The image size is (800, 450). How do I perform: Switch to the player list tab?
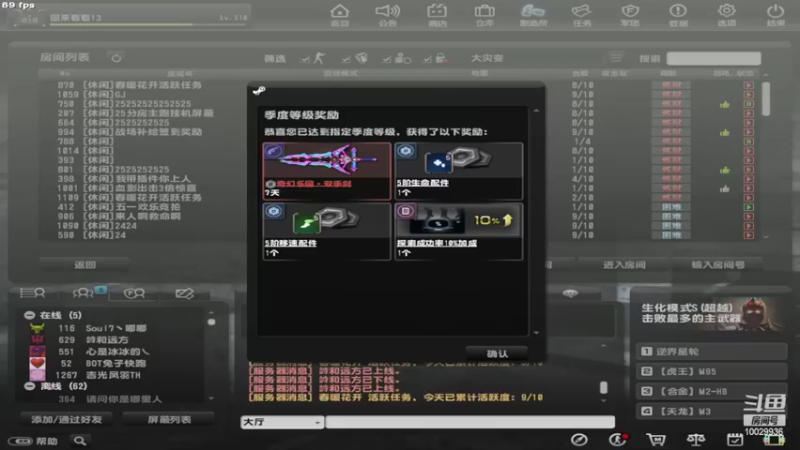point(32,293)
